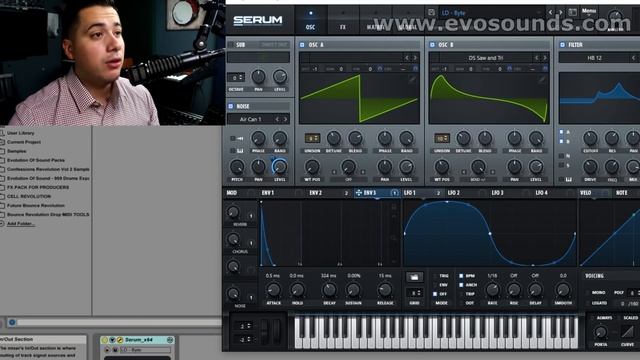This screenshot has width=640, height=360.
Task: Click the LFO shape folder icon
Action: tap(414, 277)
